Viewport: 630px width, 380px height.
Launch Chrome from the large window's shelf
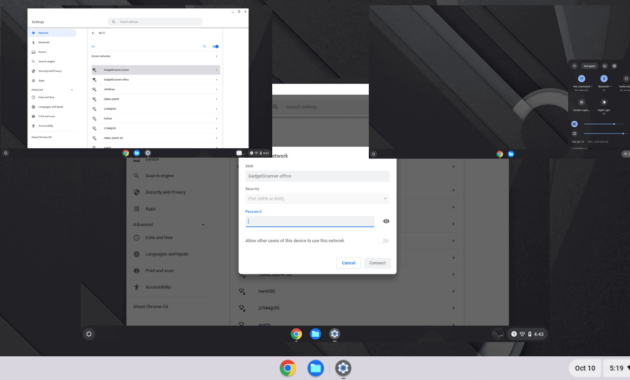tap(296, 334)
